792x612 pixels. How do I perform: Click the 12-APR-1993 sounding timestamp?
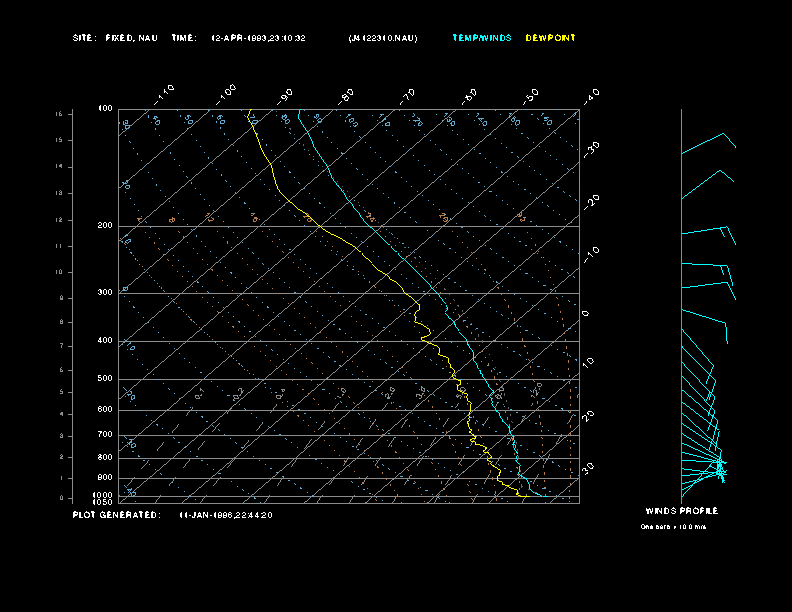pos(258,38)
